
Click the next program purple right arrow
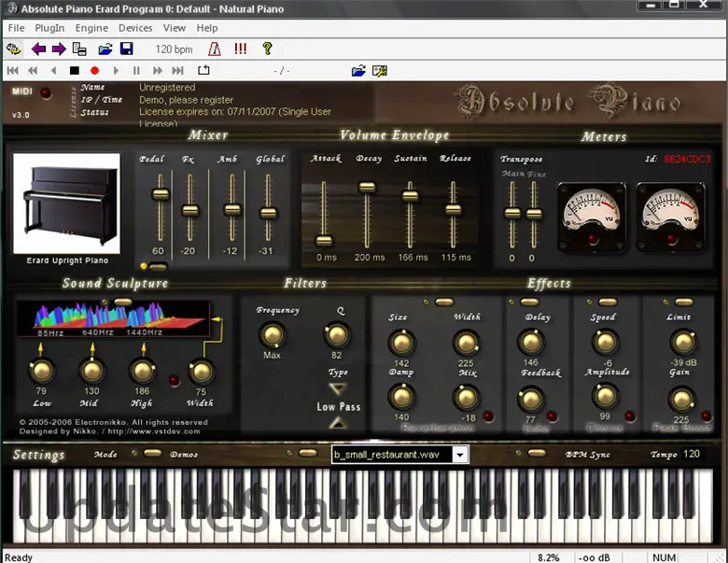click(59, 49)
